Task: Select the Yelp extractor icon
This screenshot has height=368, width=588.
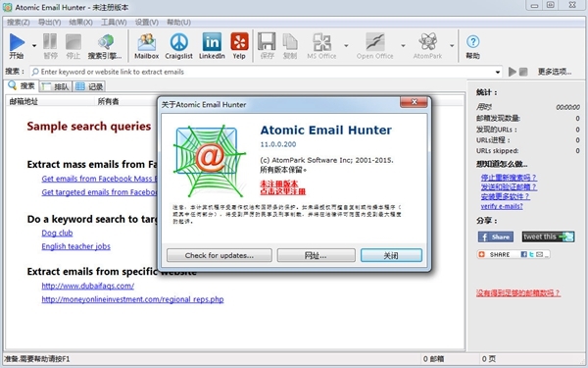Action: click(x=239, y=41)
